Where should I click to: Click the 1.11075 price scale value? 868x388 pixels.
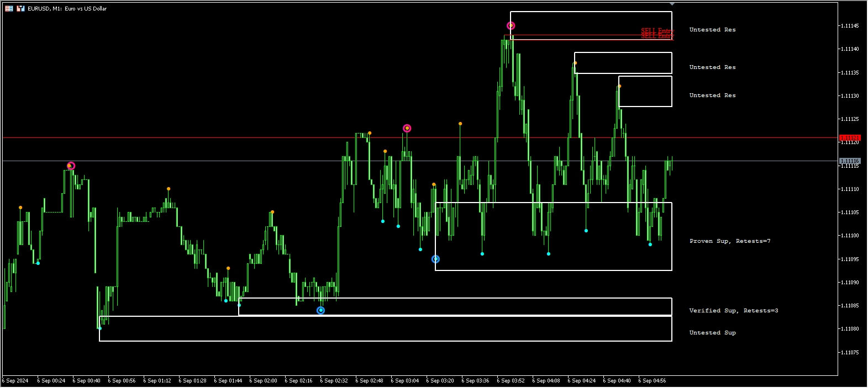point(851,352)
